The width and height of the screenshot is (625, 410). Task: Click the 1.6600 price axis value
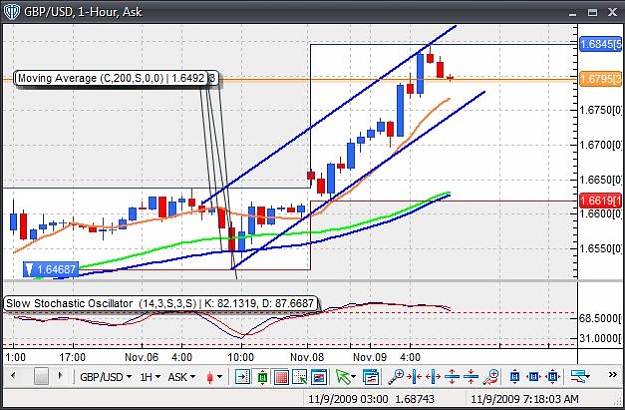click(x=600, y=214)
